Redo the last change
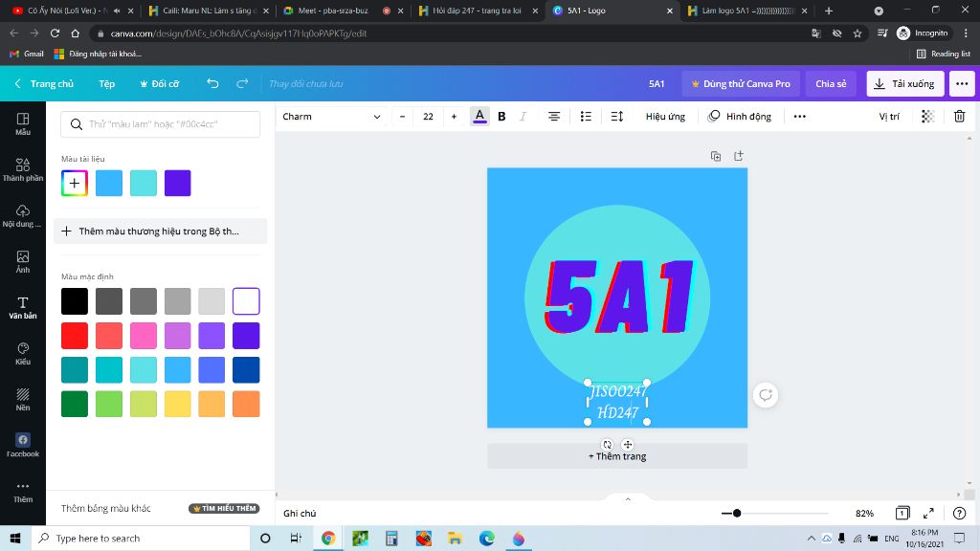Image resolution: width=980 pixels, height=551 pixels. click(242, 83)
